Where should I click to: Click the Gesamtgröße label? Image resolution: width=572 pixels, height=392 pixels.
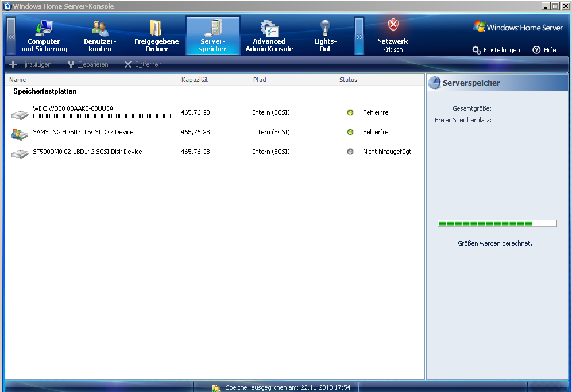(472, 108)
